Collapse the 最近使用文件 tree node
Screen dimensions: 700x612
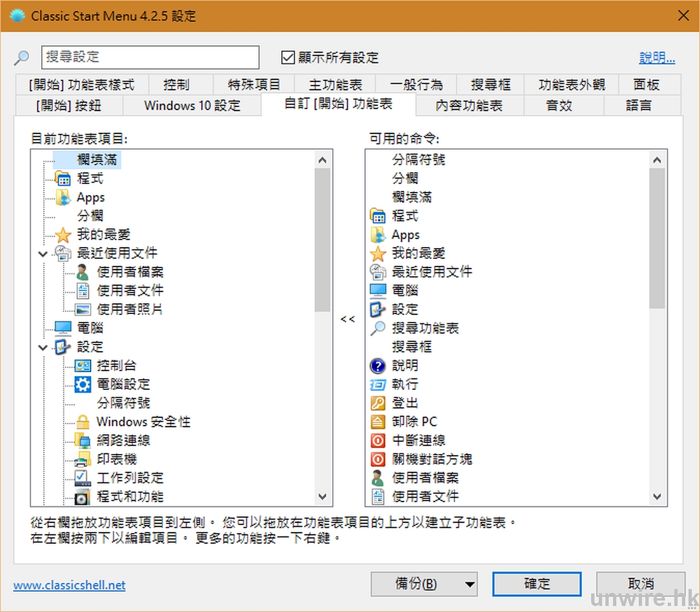43,254
